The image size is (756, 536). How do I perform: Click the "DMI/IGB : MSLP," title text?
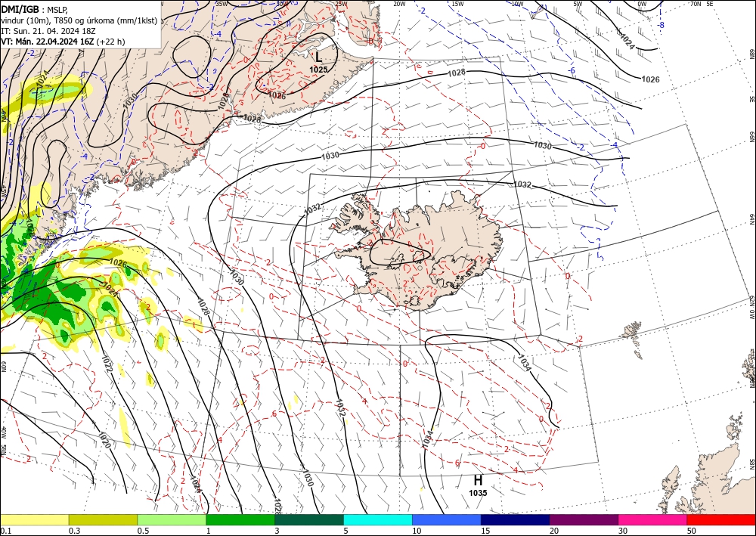(x=34, y=10)
